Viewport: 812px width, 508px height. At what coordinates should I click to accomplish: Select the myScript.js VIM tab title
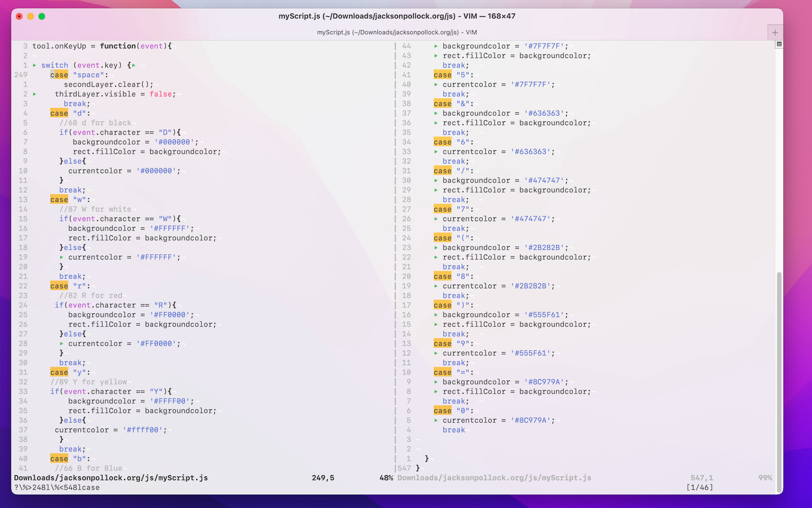(x=397, y=32)
